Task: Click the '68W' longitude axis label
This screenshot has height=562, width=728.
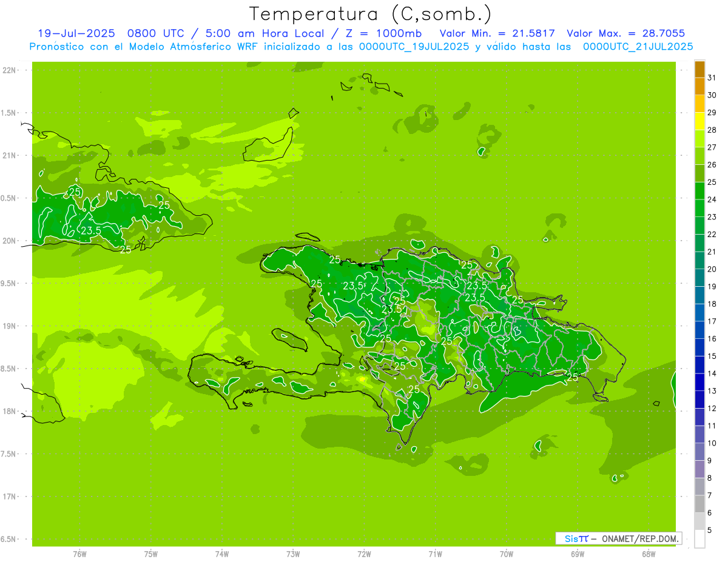Action: tap(649, 554)
